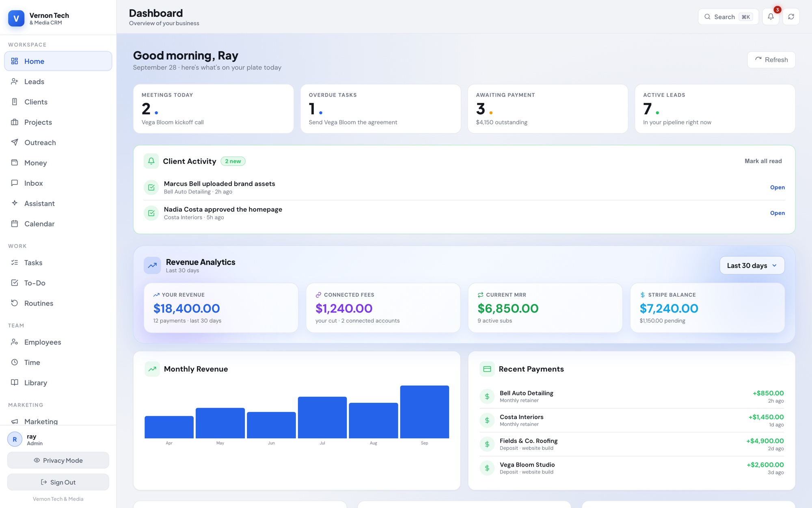This screenshot has width=812, height=508.
Task: Click the +$850.00 payment amount
Action: pos(768,393)
